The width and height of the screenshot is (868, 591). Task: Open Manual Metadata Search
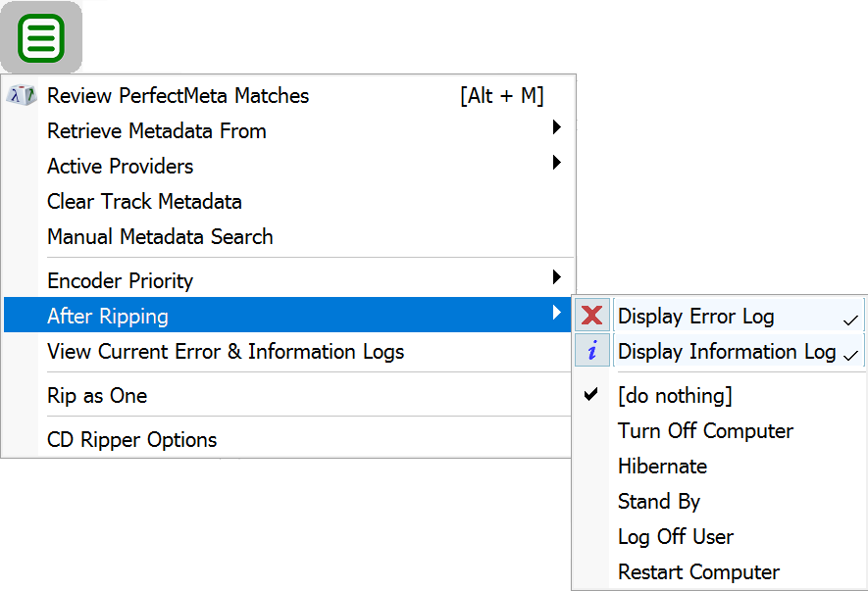tap(160, 237)
